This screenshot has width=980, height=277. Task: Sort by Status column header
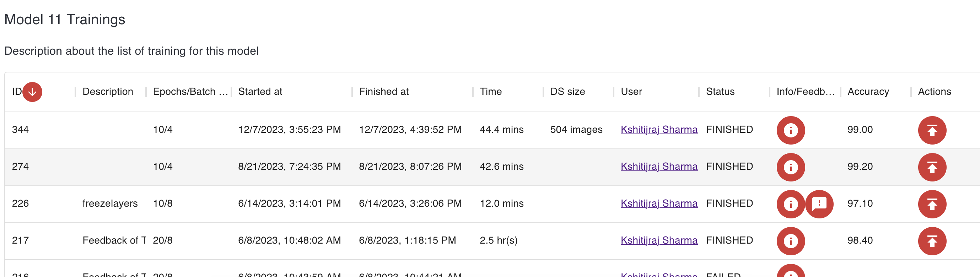pyautogui.click(x=720, y=92)
